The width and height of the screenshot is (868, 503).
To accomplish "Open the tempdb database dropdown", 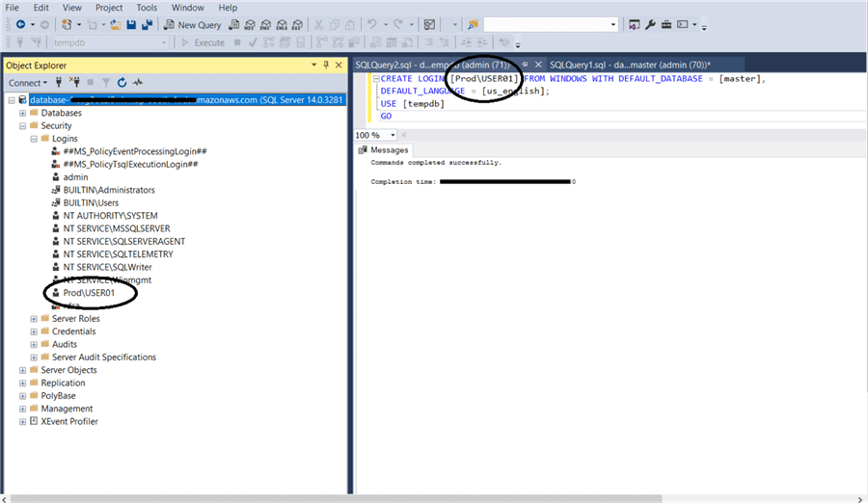I will coord(163,42).
